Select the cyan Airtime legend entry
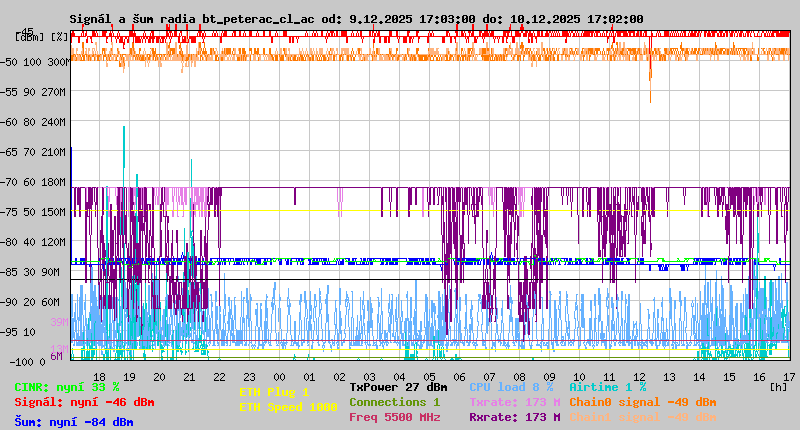 607,386
